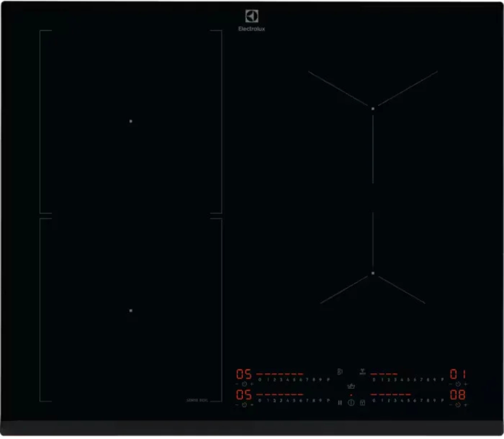
Task: Select P boost on bottom-left slider
Action: (x=328, y=401)
